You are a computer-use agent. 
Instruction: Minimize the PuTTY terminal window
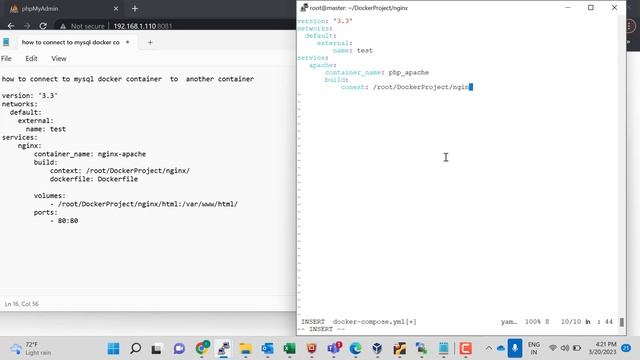[567, 8]
